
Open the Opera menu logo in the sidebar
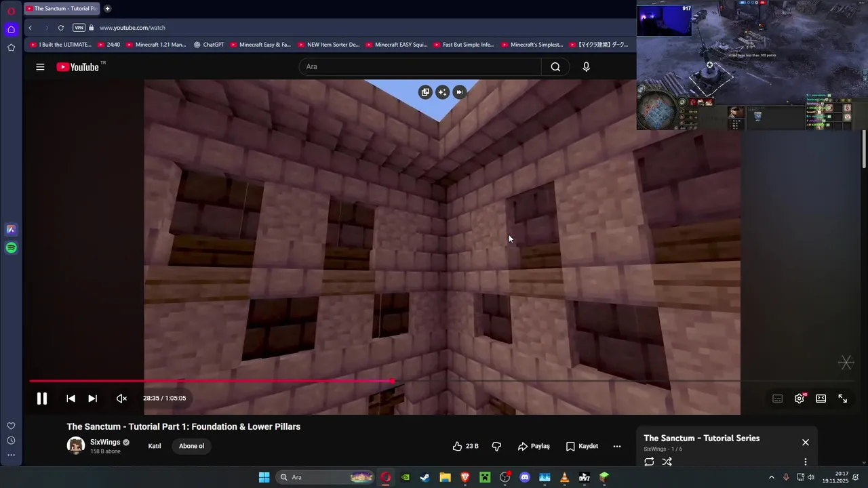pyautogui.click(x=11, y=11)
